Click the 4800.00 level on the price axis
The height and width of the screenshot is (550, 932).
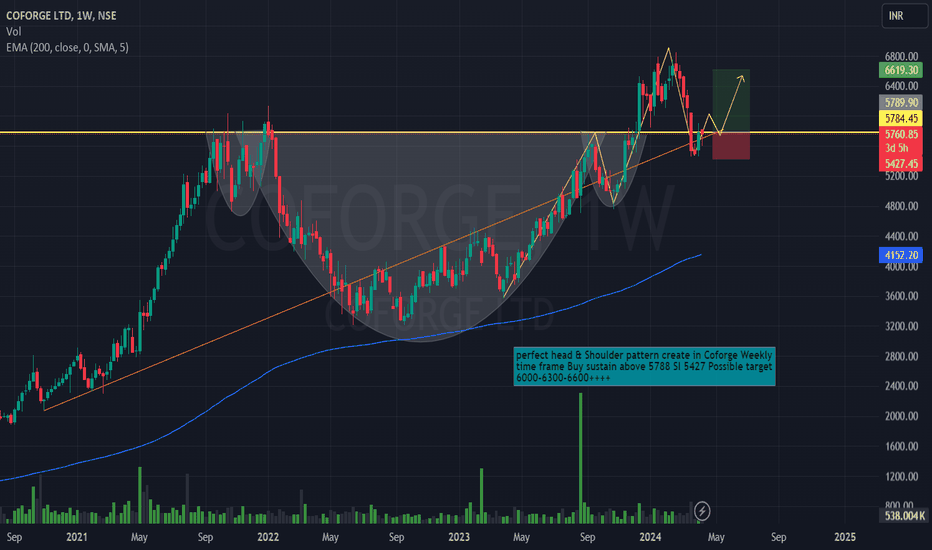901,206
